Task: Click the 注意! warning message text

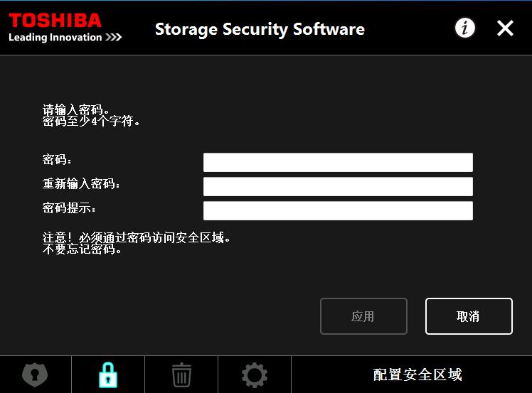Action: click(x=137, y=238)
